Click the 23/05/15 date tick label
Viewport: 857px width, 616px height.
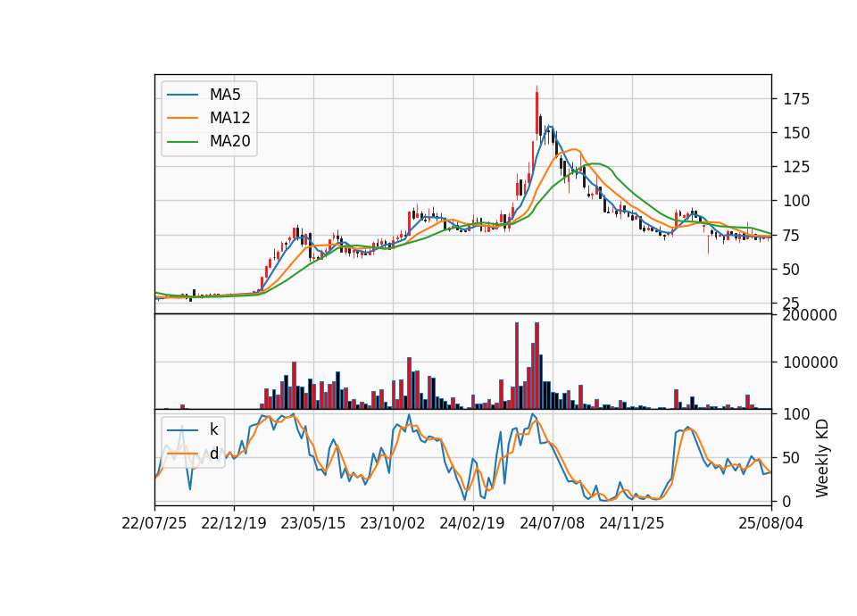[313, 524]
